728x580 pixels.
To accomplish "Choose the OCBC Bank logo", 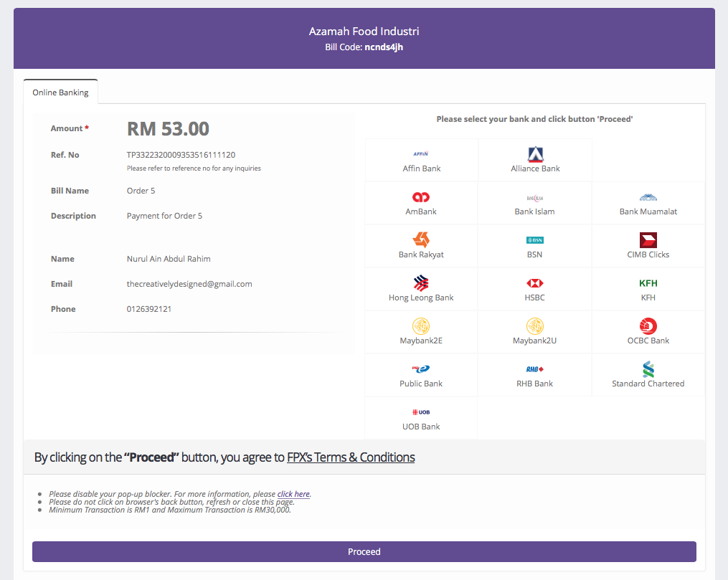I will [648, 326].
